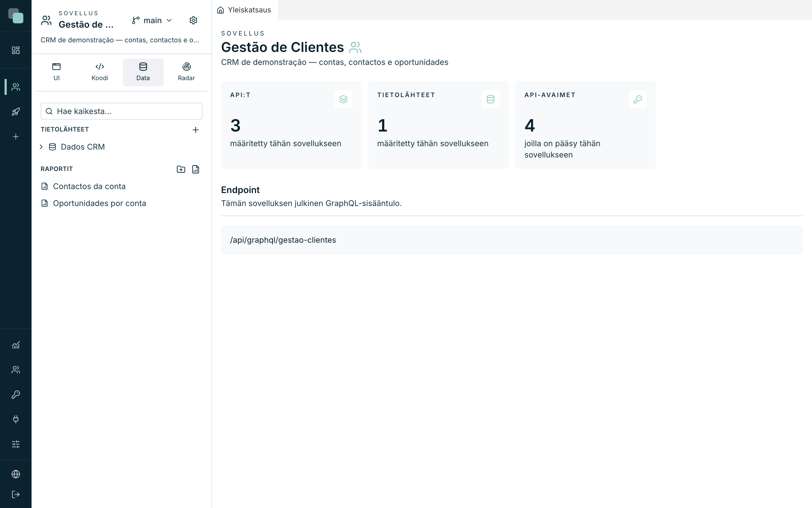Open the rocket icon in the rail

16,112
